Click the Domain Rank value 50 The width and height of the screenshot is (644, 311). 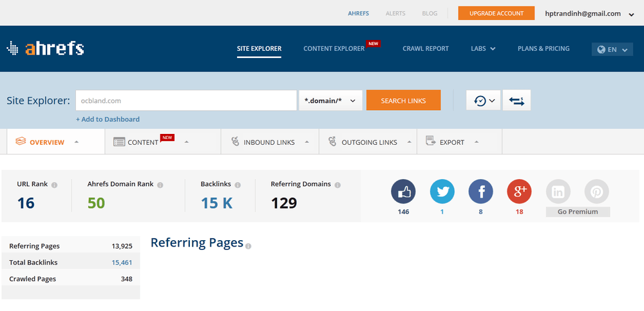click(x=96, y=203)
